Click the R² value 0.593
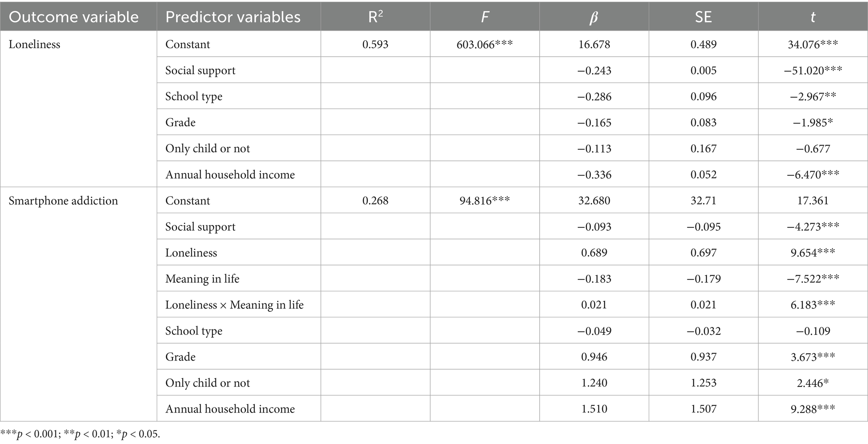The width and height of the screenshot is (868, 444). pyautogui.click(x=375, y=44)
